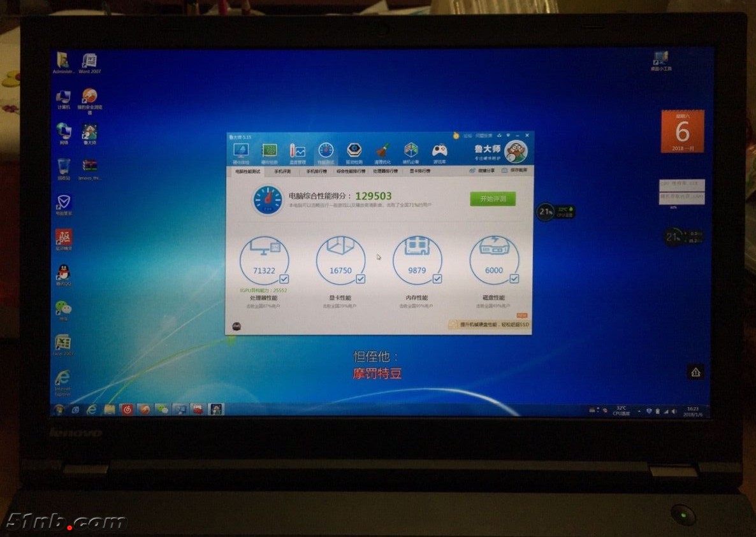Select the Internet Explorer desktop shortcut
The height and width of the screenshot is (537, 756).
click(x=63, y=383)
